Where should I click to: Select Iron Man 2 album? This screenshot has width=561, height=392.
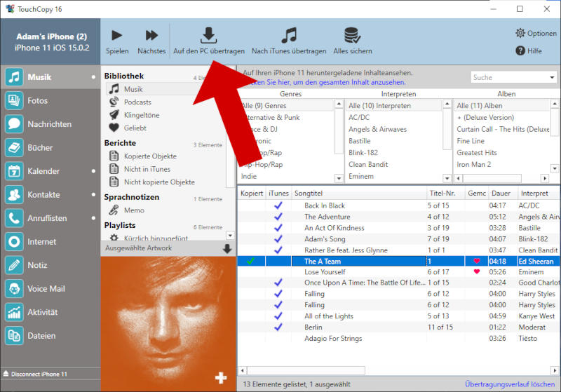click(x=474, y=165)
